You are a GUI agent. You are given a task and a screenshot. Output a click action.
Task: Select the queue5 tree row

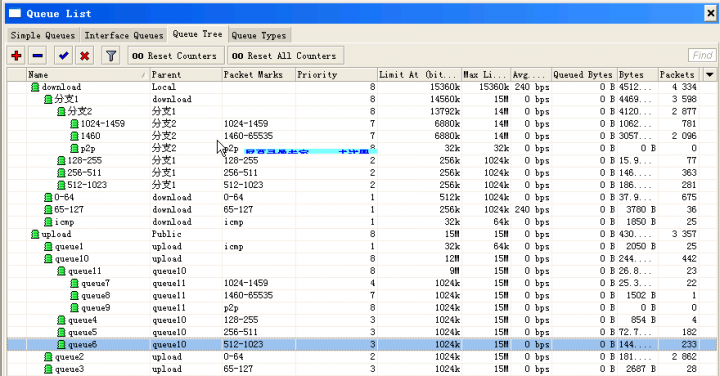click(362, 332)
